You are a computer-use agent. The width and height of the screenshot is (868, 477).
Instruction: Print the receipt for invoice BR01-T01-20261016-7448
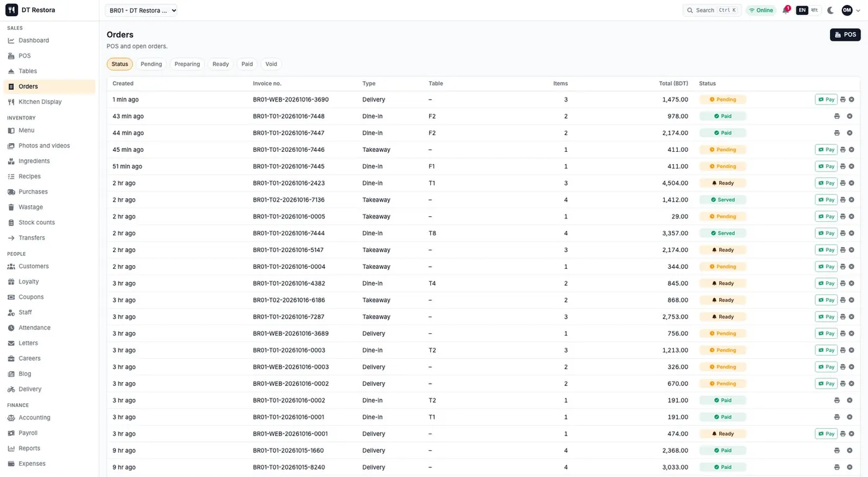pyautogui.click(x=837, y=116)
